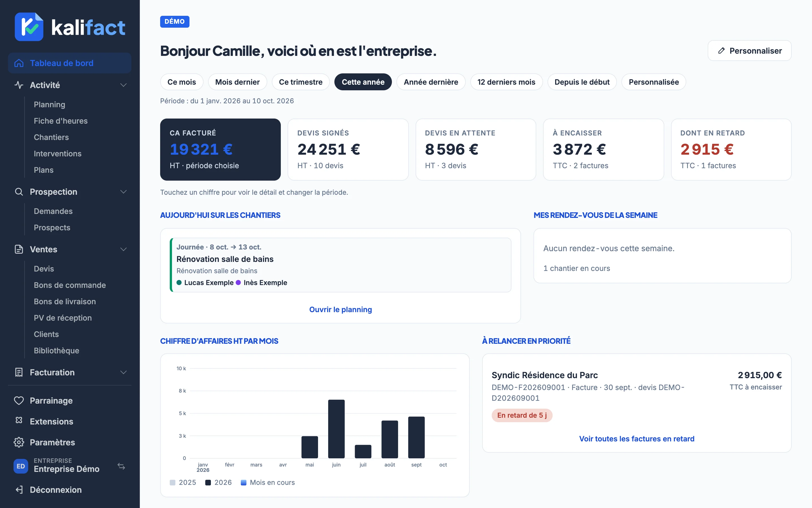
Task: Select the Personnalisée period filter
Action: tap(654, 82)
